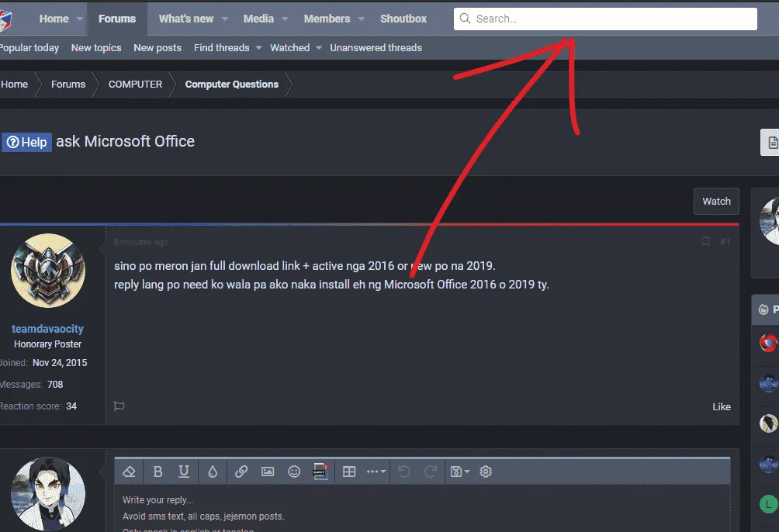The height and width of the screenshot is (532, 779).
Task: Open the New posts link
Action: tap(158, 47)
